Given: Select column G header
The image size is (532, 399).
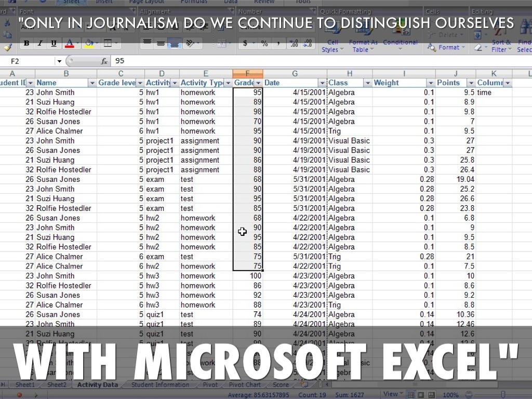Looking at the screenshot, I should click(295, 74).
